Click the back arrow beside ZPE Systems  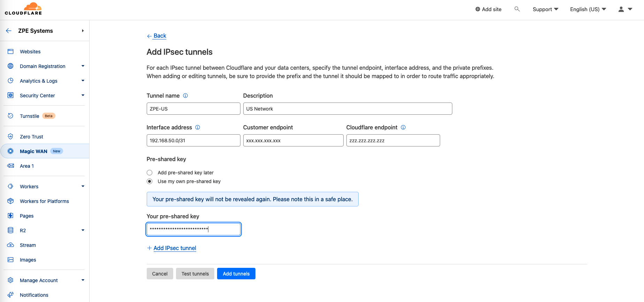(x=9, y=31)
